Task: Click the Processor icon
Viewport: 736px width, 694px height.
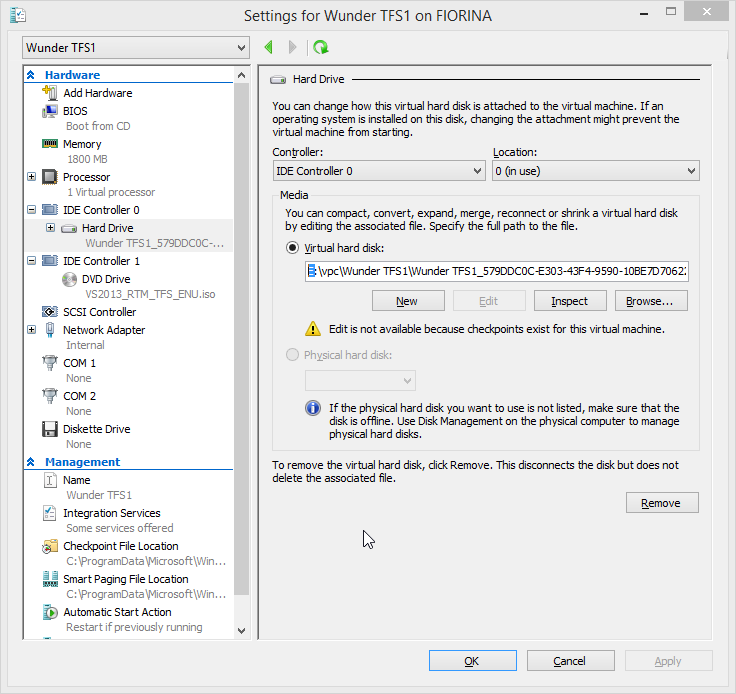Action: pyautogui.click(x=50, y=177)
